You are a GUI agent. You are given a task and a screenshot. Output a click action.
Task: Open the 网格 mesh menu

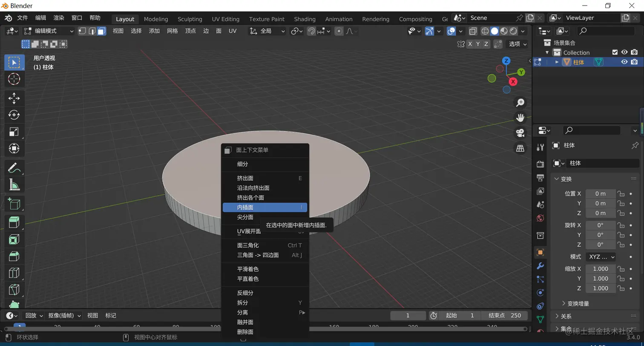click(172, 31)
